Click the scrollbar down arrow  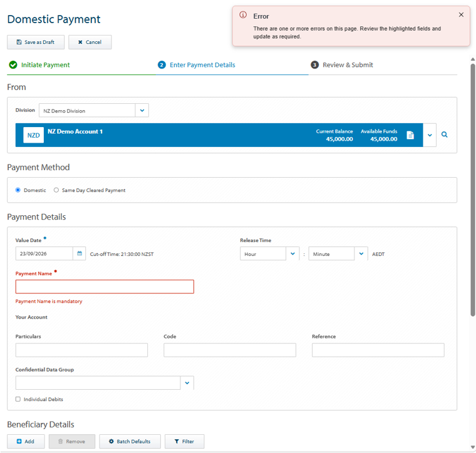click(x=473, y=447)
